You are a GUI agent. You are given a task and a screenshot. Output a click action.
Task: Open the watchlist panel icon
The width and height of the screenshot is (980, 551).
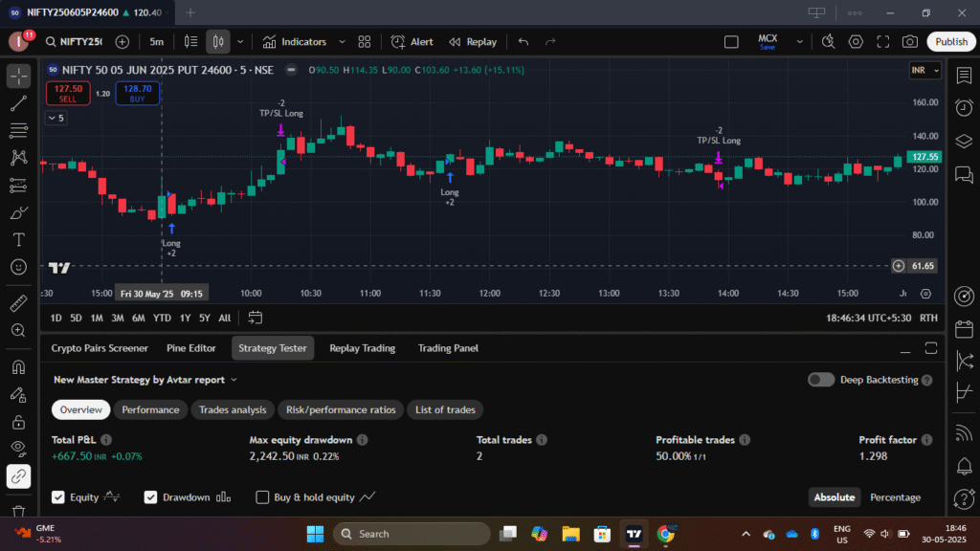(964, 76)
